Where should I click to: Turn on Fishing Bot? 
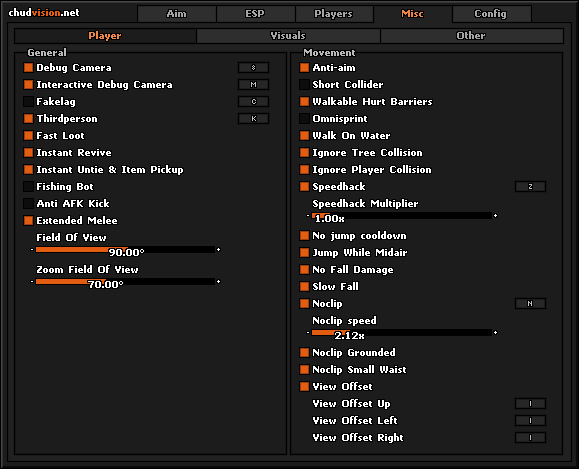28,186
